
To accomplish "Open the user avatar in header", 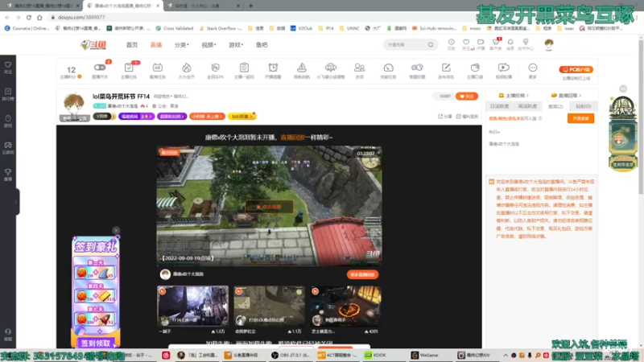I will click(549, 43).
